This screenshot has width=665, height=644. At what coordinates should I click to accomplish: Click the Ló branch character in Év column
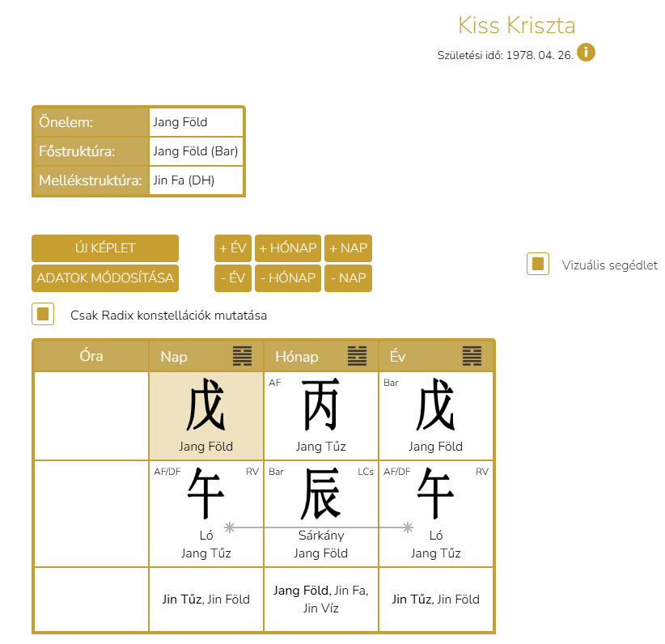click(436, 494)
